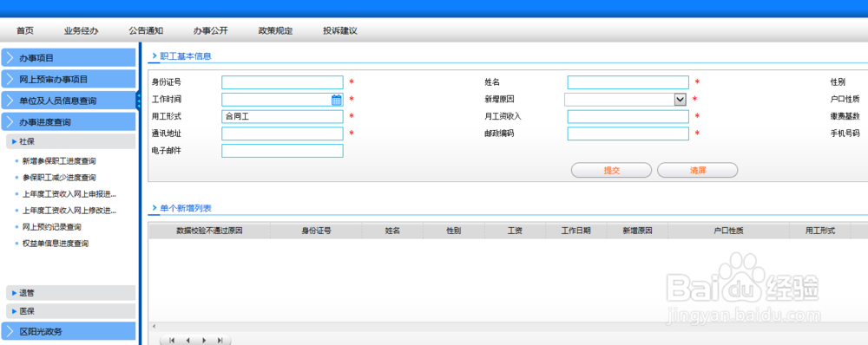The width and height of the screenshot is (868, 345).
Task: Expand 单位及人员信息查询 section
Action: click(69, 101)
